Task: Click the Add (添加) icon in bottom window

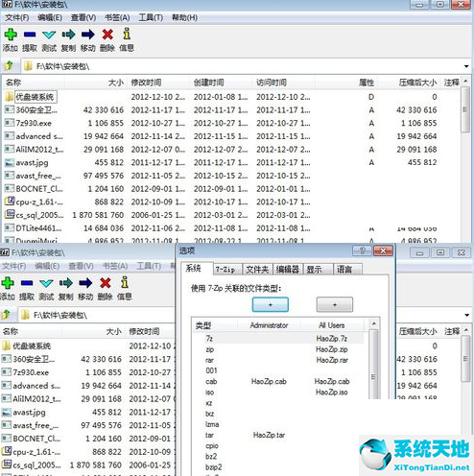Action: tap(8, 283)
